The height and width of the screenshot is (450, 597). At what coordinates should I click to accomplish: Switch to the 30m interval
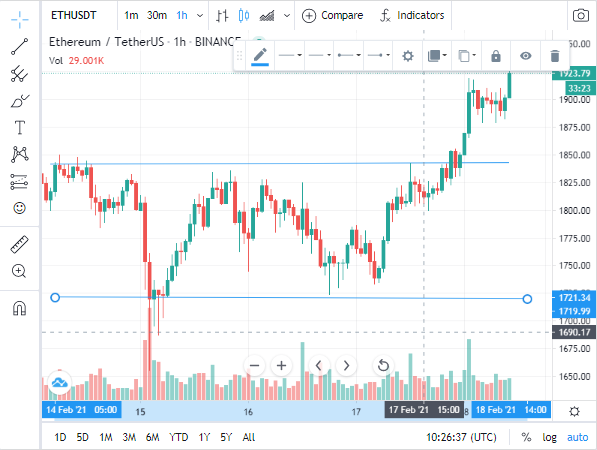coord(157,16)
